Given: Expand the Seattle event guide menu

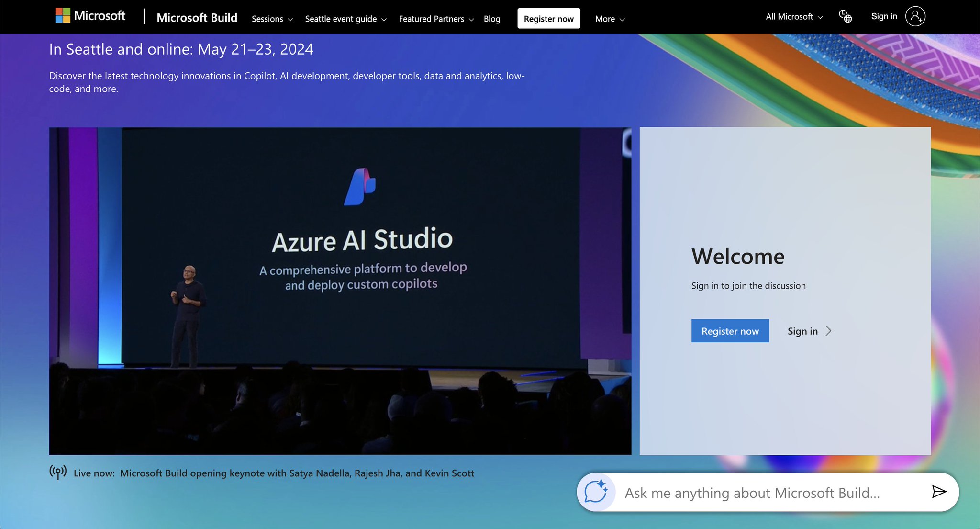Looking at the screenshot, I should (x=345, y=19).
